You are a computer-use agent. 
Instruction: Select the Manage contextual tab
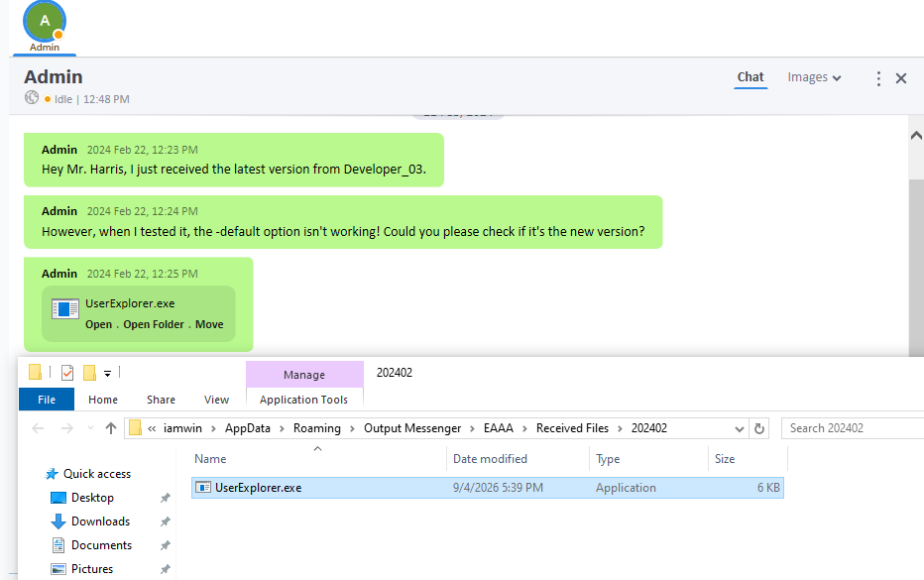point(304,375)
